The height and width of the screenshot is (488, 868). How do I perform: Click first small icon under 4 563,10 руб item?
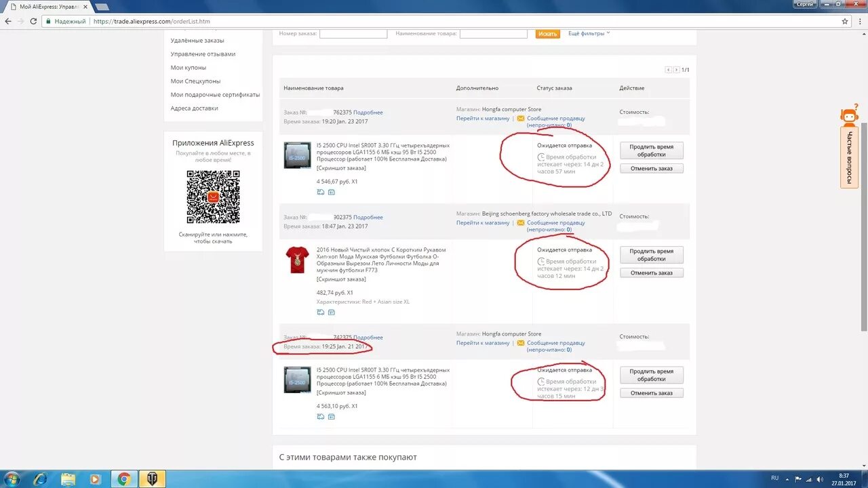(x=320, y=417)
